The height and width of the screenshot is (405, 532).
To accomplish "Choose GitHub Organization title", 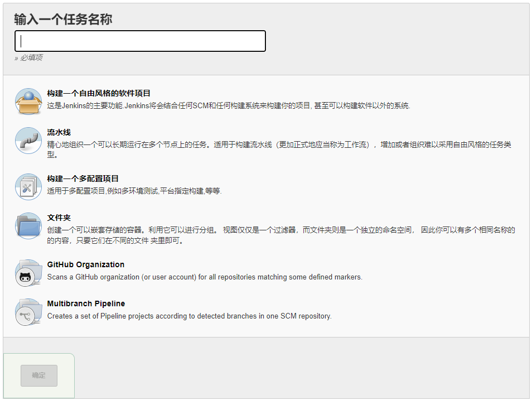I will 86,264.
